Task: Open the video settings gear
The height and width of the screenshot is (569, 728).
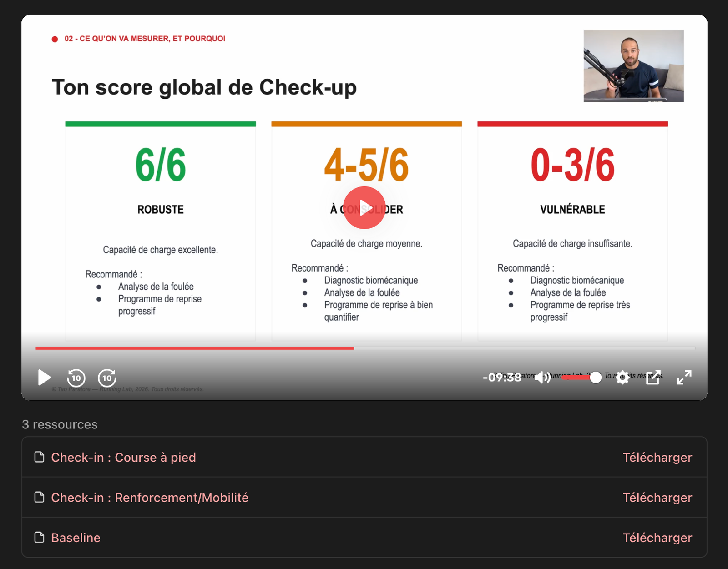Action: (x=623, y=378)
